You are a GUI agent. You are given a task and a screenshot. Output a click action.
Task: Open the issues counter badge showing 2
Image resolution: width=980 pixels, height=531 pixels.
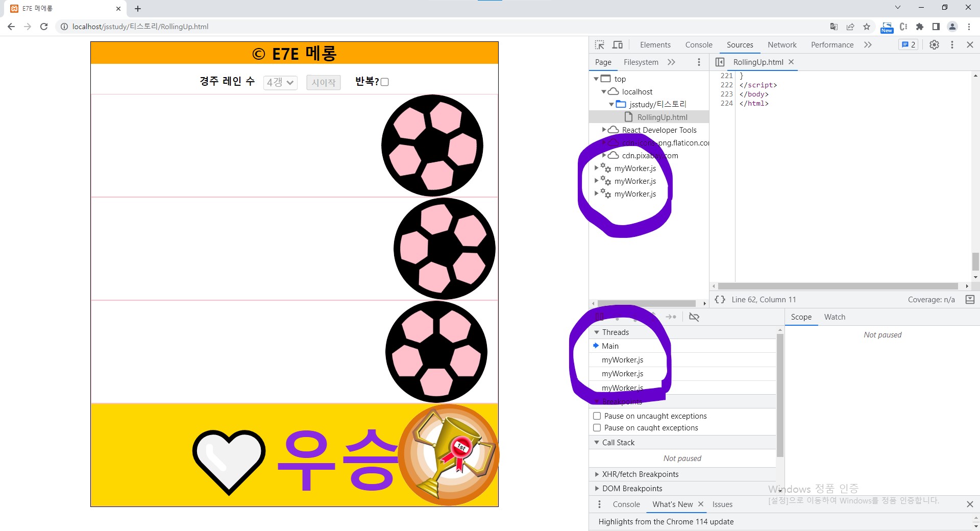click(909, 45)
